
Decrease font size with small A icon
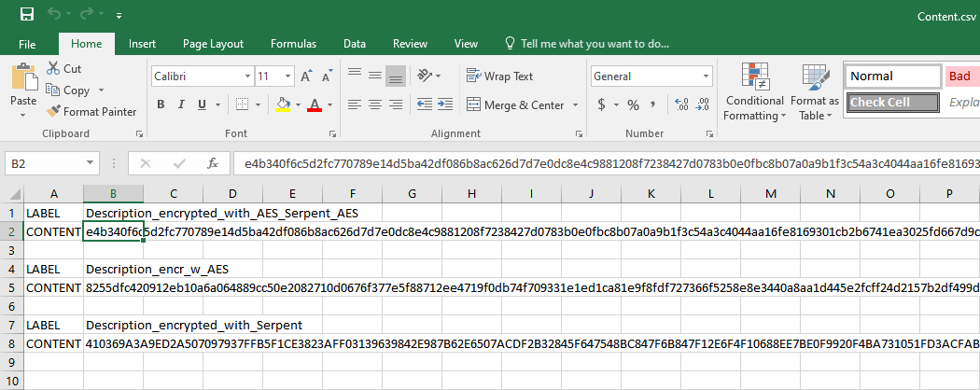click(327, 77)
